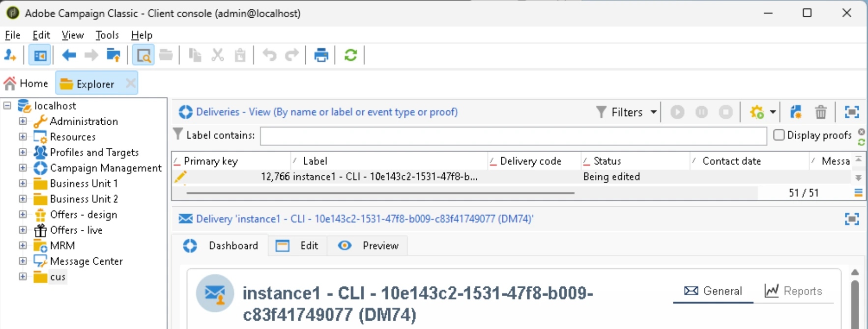
Task: Click the small green apply-filter icon
Action: click(x=861, y=142)
